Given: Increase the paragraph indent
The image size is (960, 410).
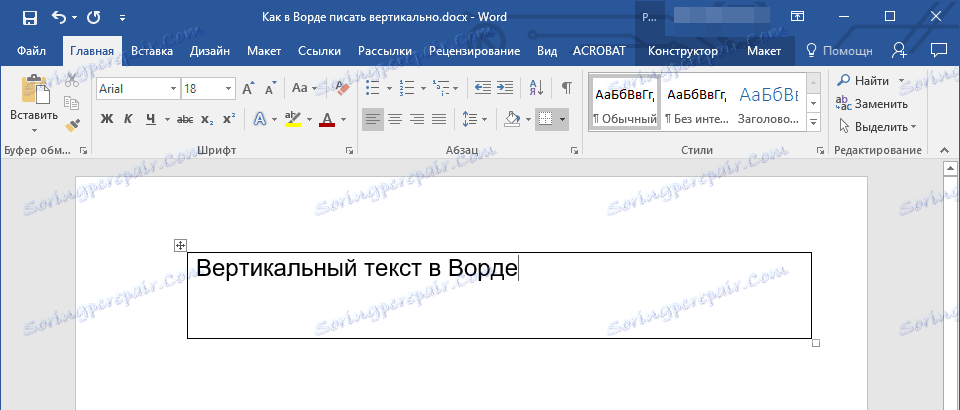Looking at the screenshot, I should (x=504, y=88).
